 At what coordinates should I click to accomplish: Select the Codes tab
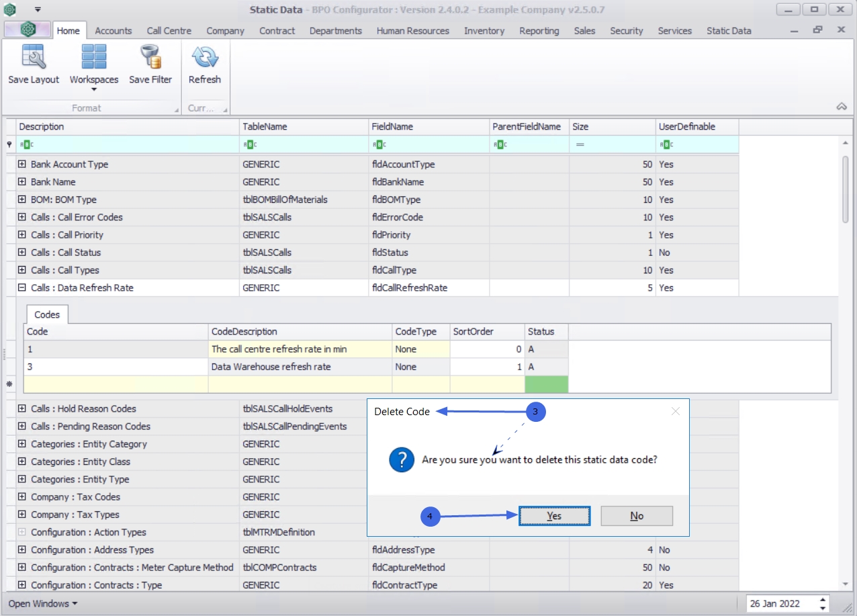click(x=47, y=314)
